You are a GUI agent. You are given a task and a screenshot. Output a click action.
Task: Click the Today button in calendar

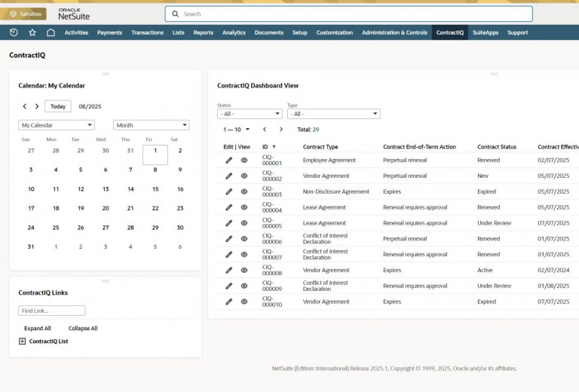pyautogui.click(x=58, y=106)
